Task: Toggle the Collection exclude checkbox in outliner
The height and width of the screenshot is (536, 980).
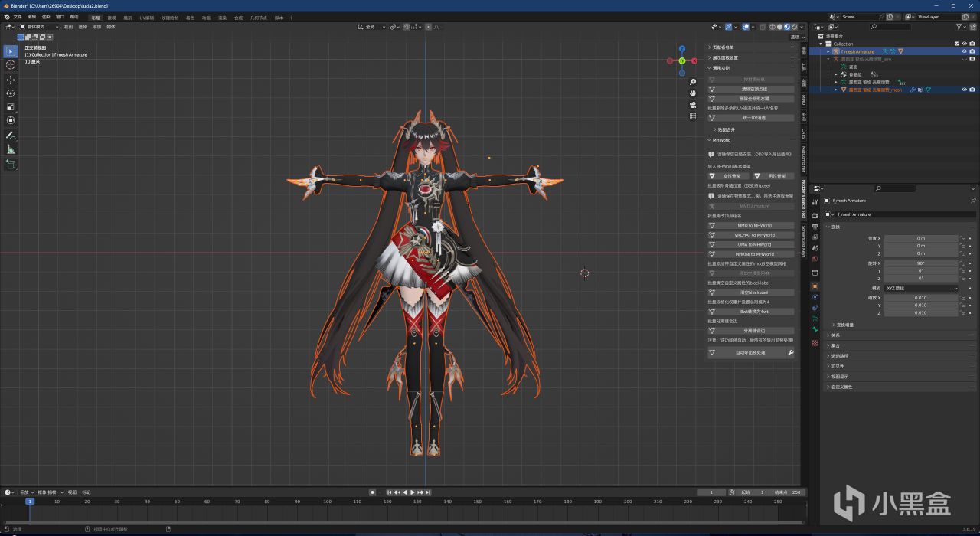Action: coord(956,44)
